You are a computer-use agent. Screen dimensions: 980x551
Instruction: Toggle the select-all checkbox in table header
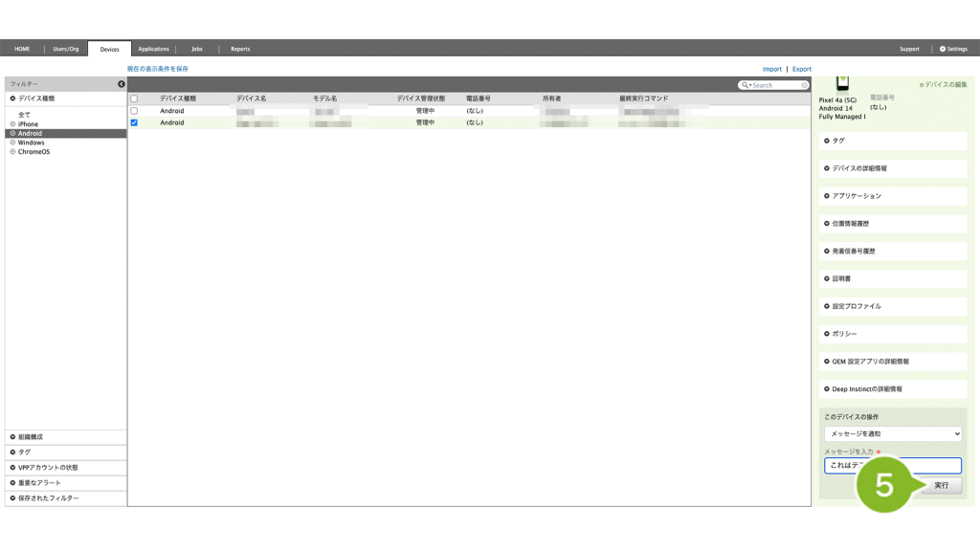(134, 99)
